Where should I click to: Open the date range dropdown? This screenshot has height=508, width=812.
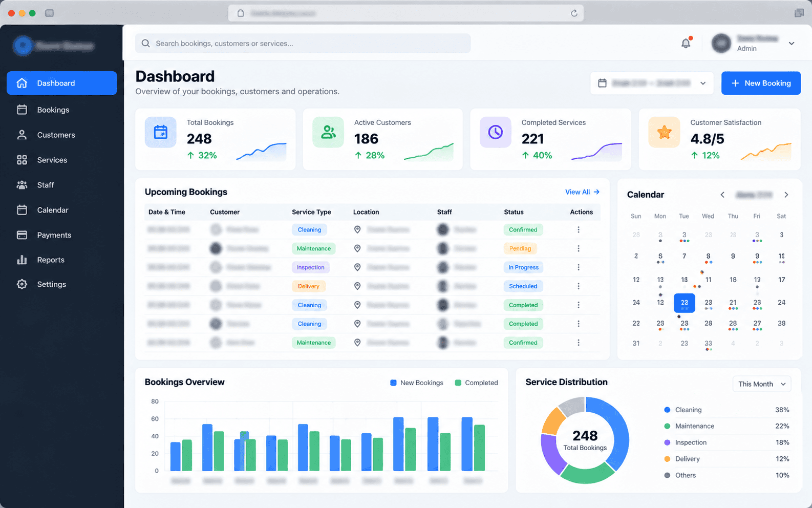pos(652,83)
